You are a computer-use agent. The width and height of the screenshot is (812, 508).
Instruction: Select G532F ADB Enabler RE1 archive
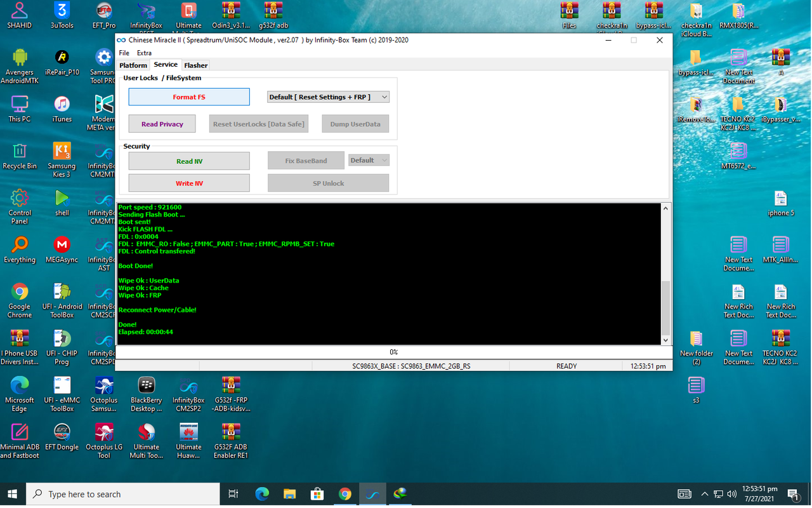click(x=231, y=441)
